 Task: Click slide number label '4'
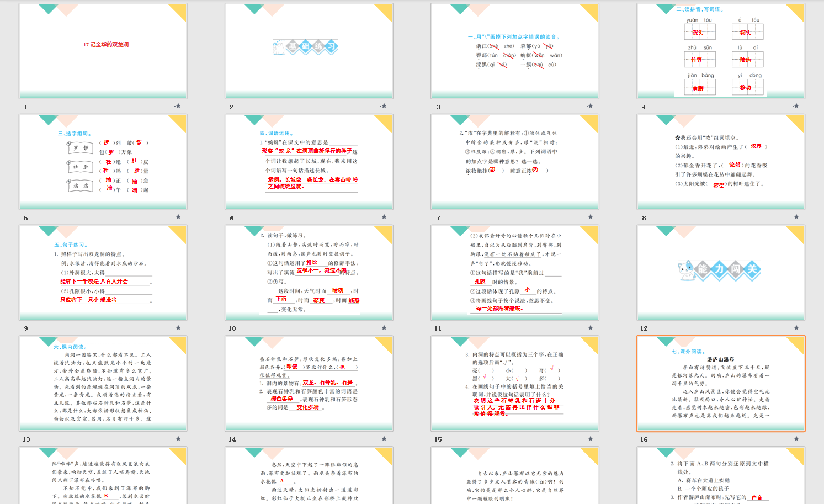pyautogui.click(x=644, y=107)
